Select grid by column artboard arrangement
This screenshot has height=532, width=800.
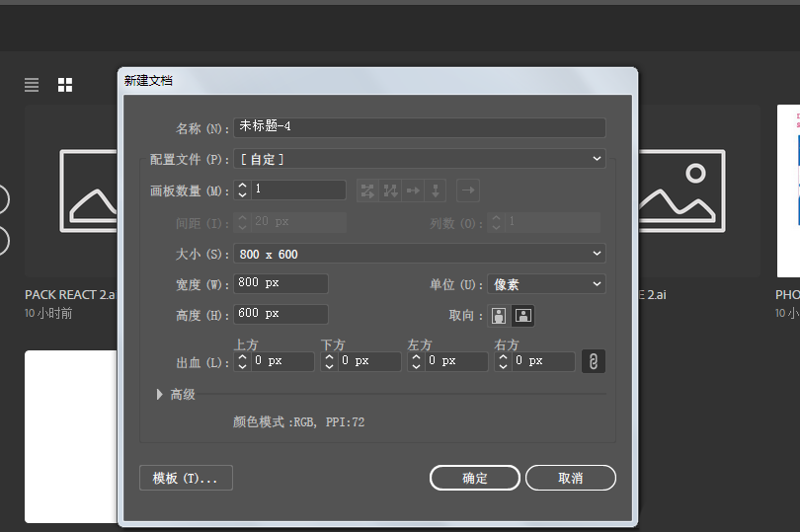390,190
